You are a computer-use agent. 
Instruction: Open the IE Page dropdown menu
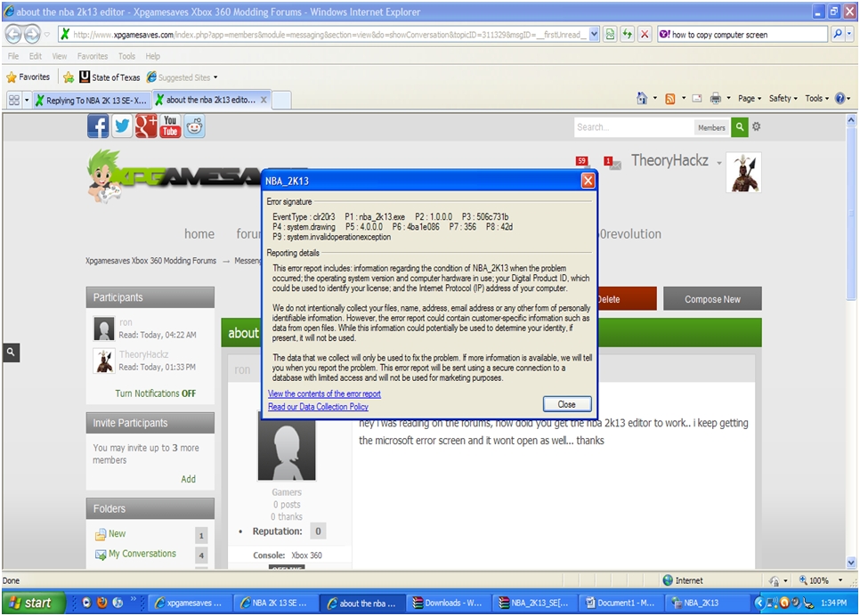(750, 99)
